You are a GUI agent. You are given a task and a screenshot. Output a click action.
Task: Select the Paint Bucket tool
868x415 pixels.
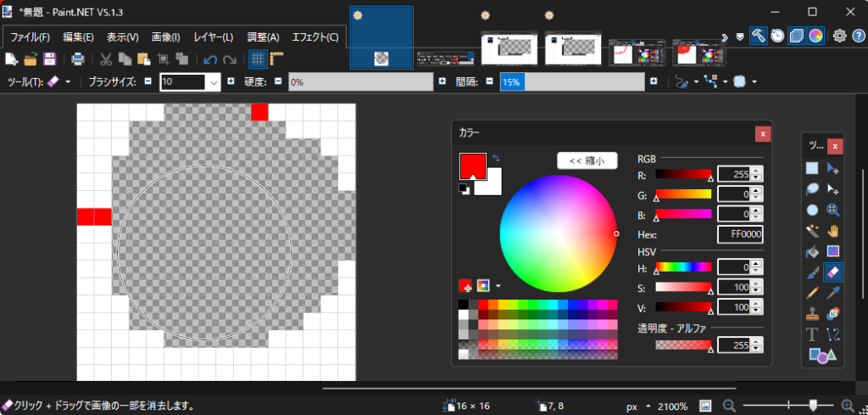[812, 251]
